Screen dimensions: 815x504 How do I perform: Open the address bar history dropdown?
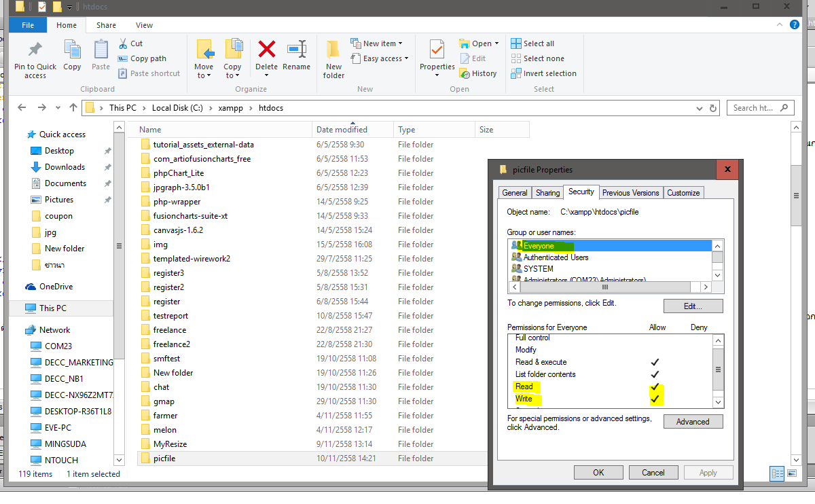point(700,107)
